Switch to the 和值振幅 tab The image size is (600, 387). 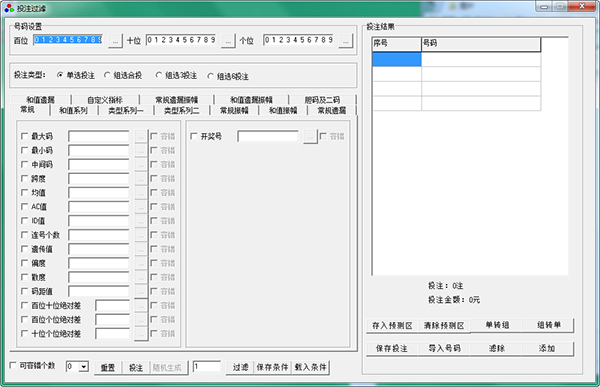point(283,111)
